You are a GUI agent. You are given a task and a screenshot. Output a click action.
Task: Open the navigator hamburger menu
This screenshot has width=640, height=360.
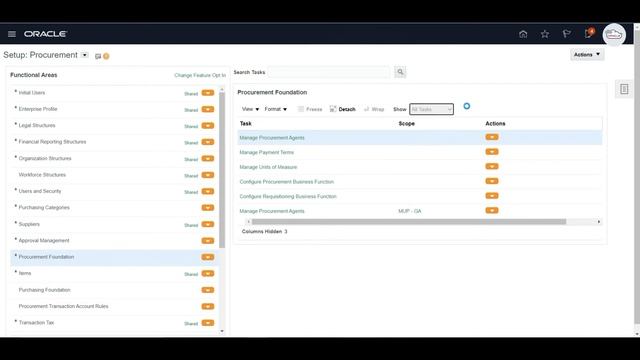(x=12, y=34)
